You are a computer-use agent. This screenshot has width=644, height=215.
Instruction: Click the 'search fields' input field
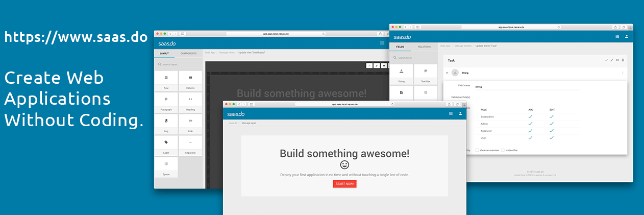pyautogui.click(x=414, y=58)
